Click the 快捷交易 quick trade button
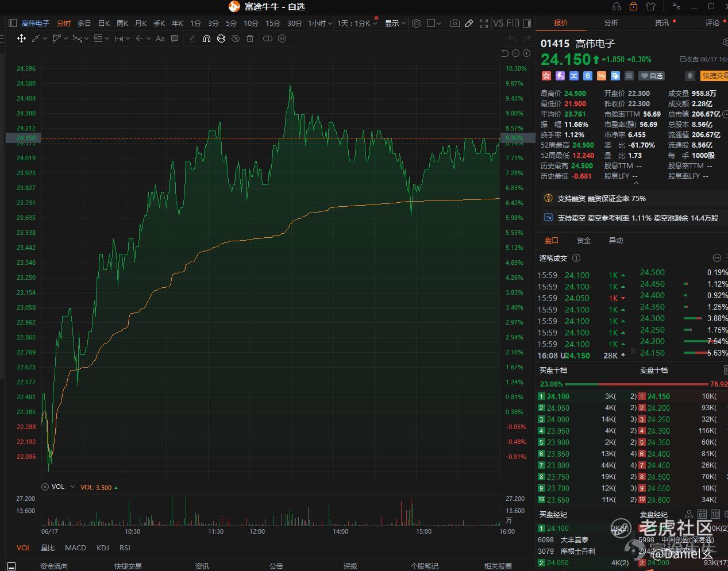Screen dimensions: 728x571 (x=713, y=76)
